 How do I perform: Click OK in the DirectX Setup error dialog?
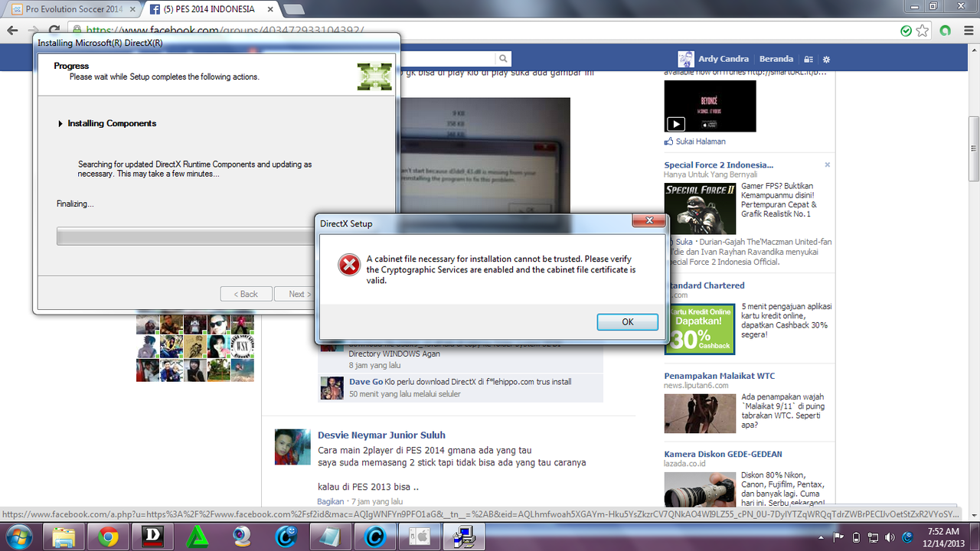tap(627, 321)
